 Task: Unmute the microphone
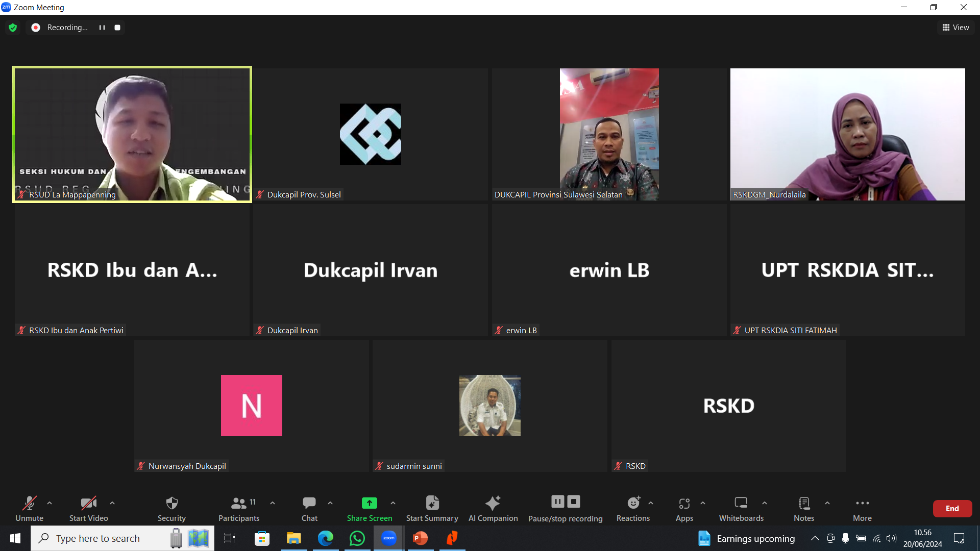(x=29, y=508)
